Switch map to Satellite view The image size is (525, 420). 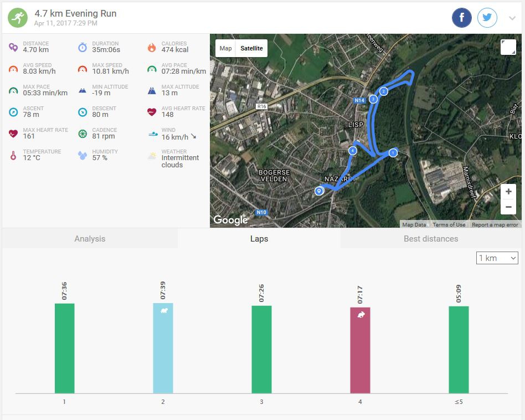point(251,48)
